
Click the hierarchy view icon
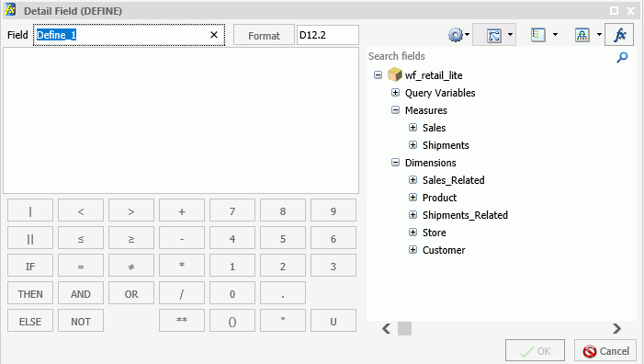click(582, 35)
